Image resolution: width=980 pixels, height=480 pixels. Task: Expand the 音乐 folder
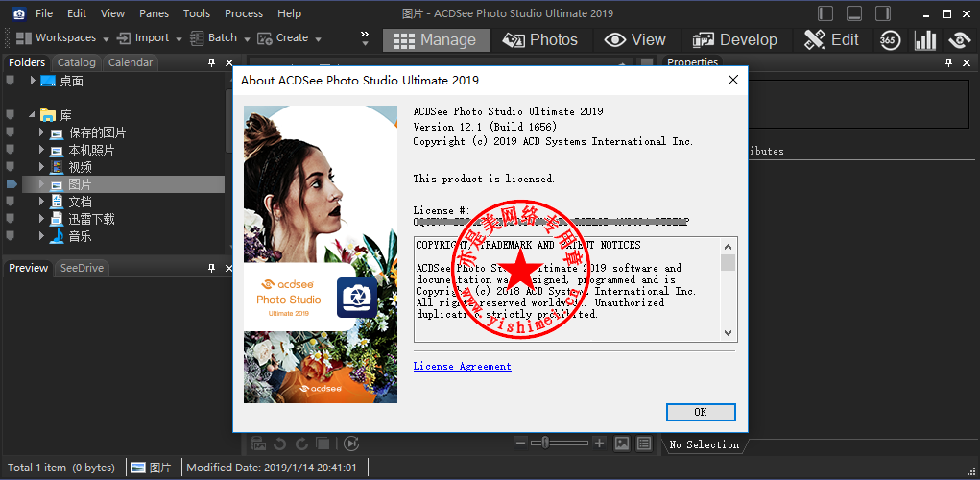(x=41, y=236)
